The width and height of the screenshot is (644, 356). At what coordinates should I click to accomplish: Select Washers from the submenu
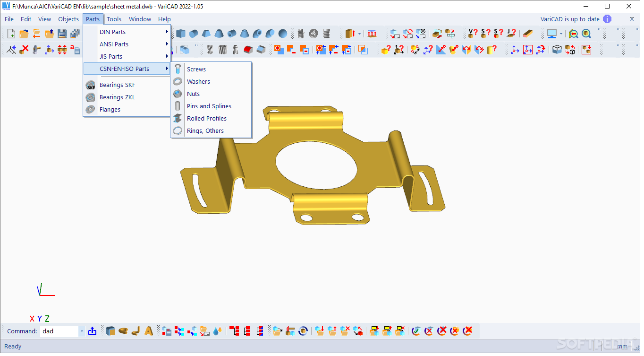coord(211,81)
